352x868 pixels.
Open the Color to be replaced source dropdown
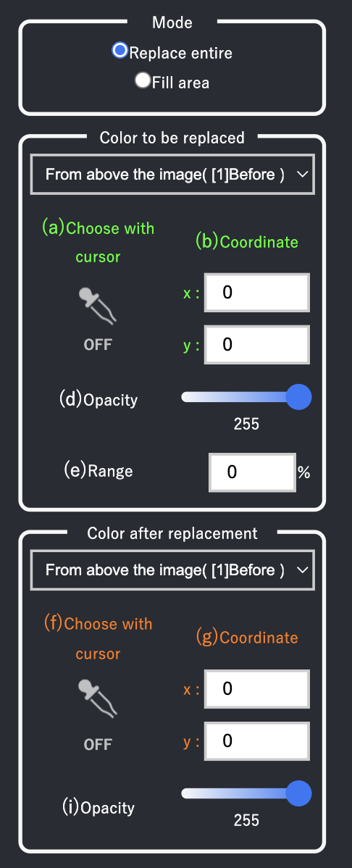pos(172,175)
